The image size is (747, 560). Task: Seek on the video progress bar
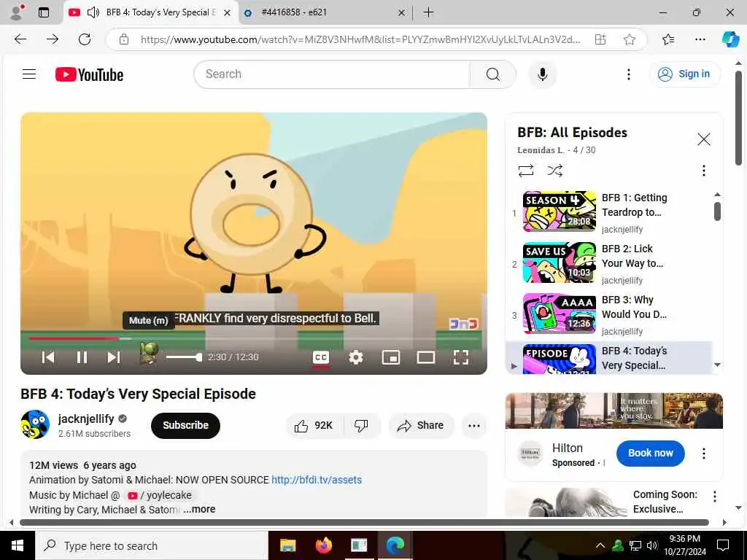coord(253,338)
